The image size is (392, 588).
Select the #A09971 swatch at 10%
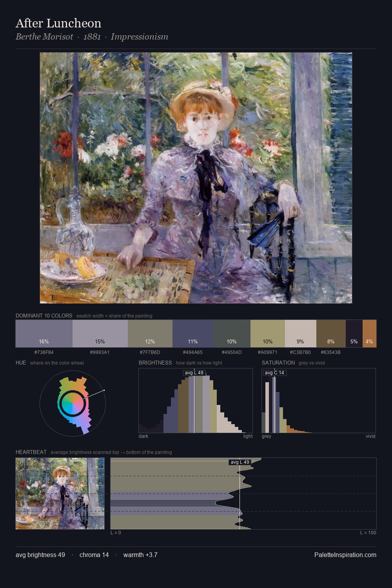coord(268,334)
